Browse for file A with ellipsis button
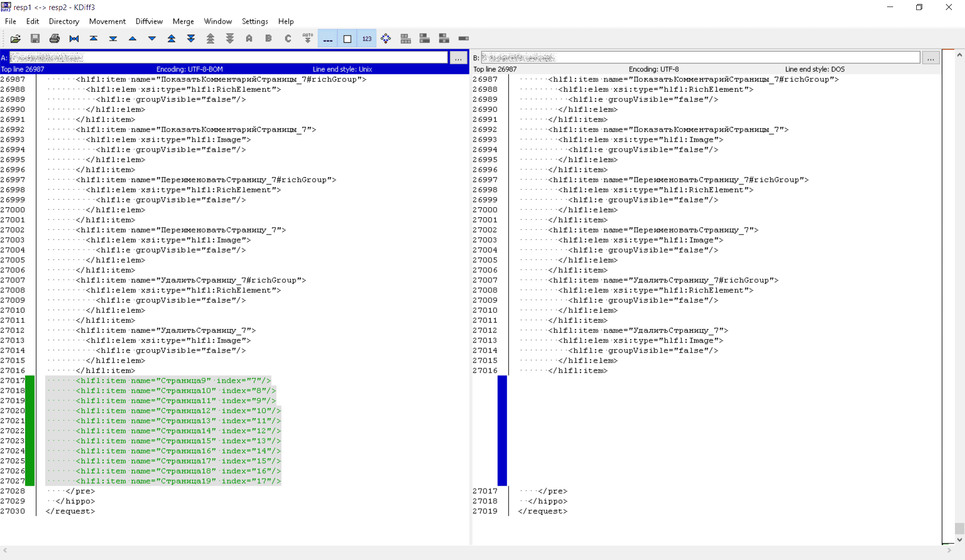 click(x=458, y=58)
